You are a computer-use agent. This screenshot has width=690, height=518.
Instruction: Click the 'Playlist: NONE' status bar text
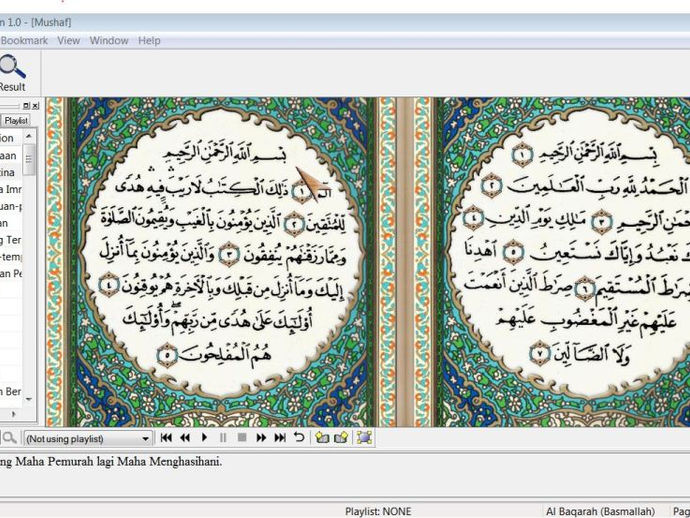click(x=378, y=511)
